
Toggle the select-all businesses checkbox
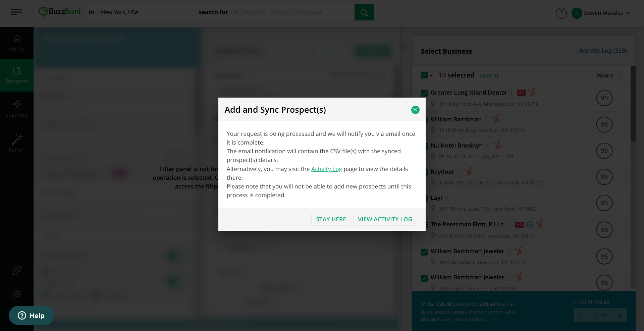[424, 75]
